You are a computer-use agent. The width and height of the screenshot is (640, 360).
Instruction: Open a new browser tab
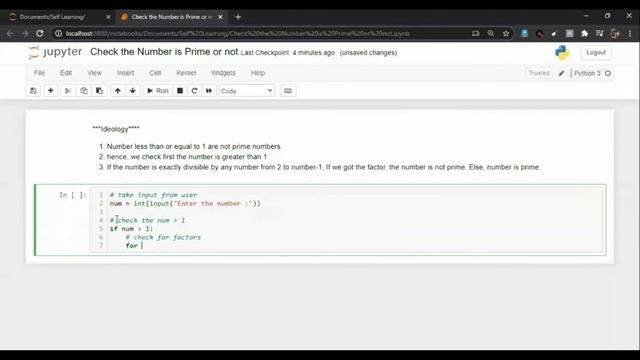pyautogui.click(x=238, y=17)
